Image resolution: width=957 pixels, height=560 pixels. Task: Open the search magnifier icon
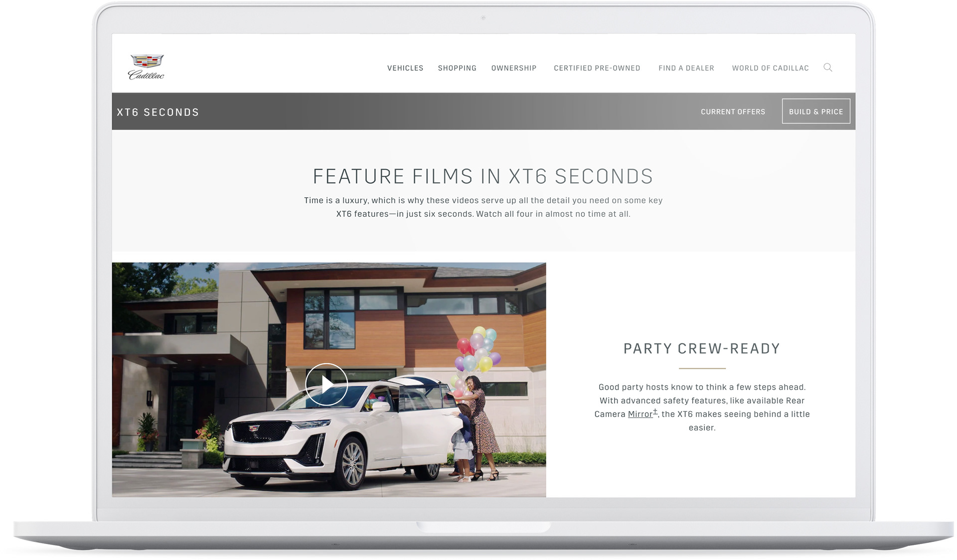coord(827,68)
